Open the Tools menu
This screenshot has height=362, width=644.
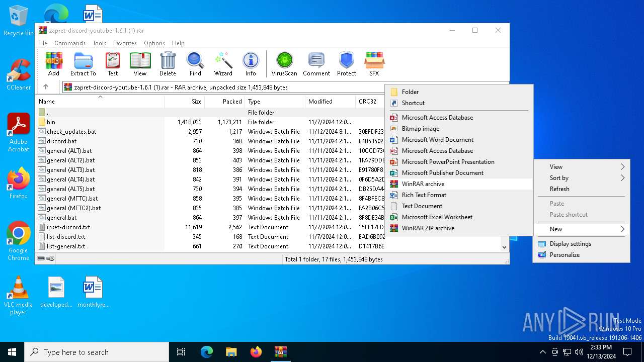click(x=99, y=43)
